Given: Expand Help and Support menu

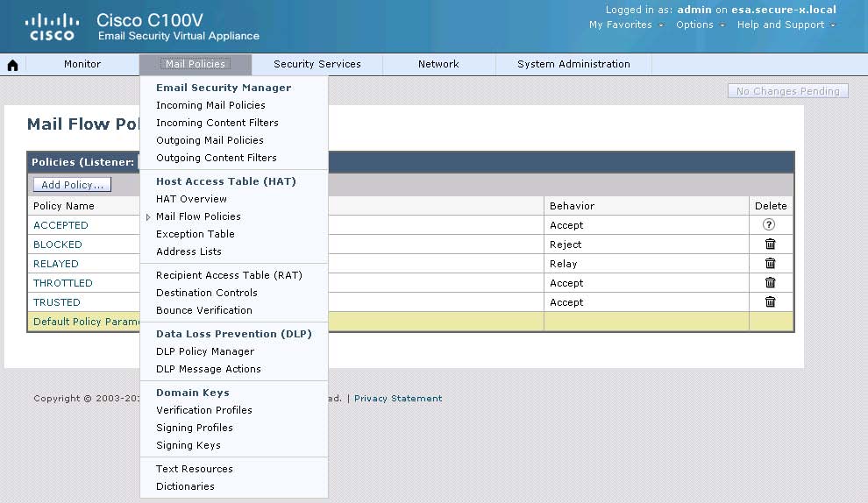Looking at the screenshot, I should click(x=786, y=25).
